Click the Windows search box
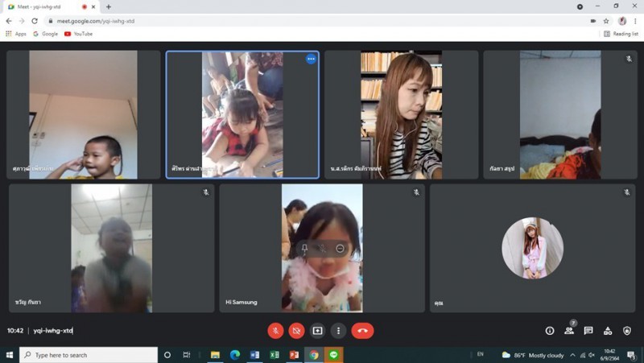 point(89,355)
